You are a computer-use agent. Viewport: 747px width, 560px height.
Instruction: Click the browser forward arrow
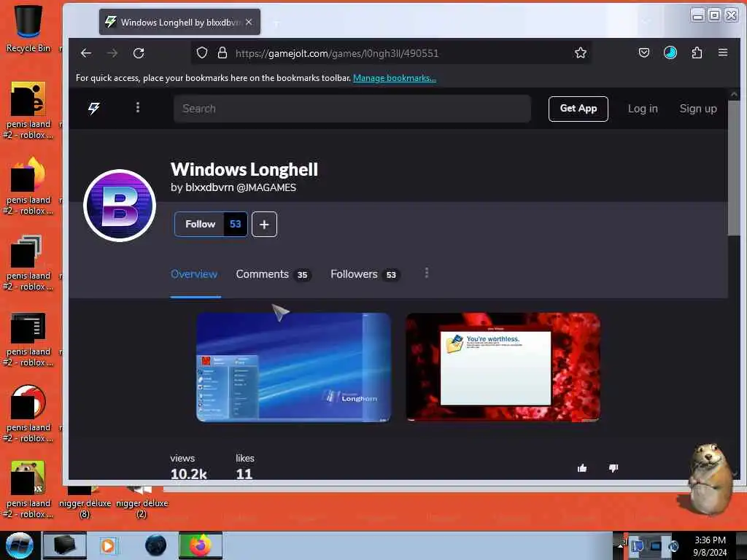(112, 52)
